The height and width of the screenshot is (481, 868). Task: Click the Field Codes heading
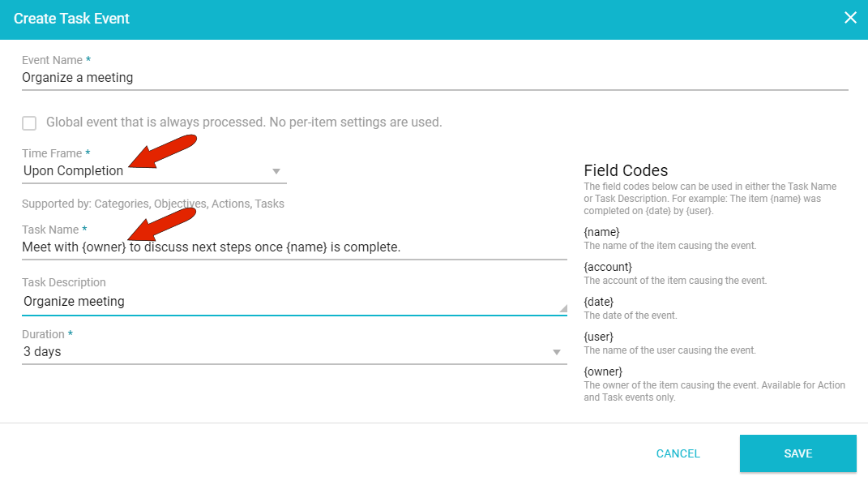(626, 170)
